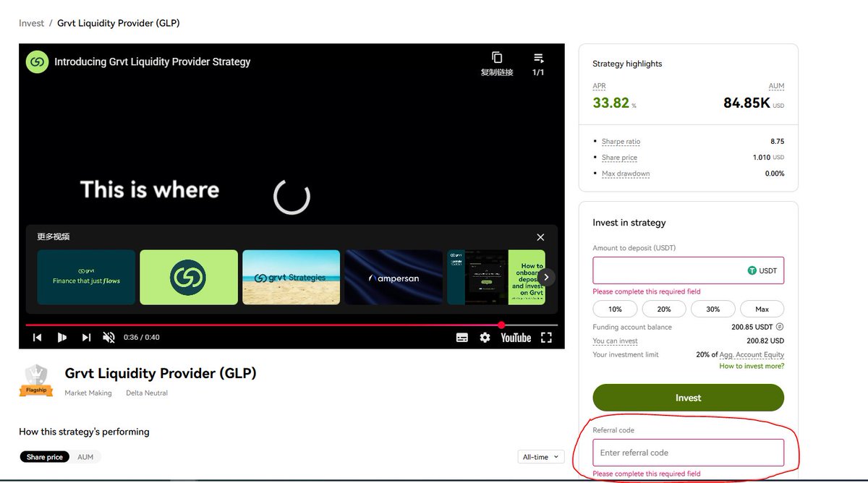This screenshot has width=868, height=483.
Task: Click the Sharpe ratio label
Action: pyautogui.click(x=621, y=142)
